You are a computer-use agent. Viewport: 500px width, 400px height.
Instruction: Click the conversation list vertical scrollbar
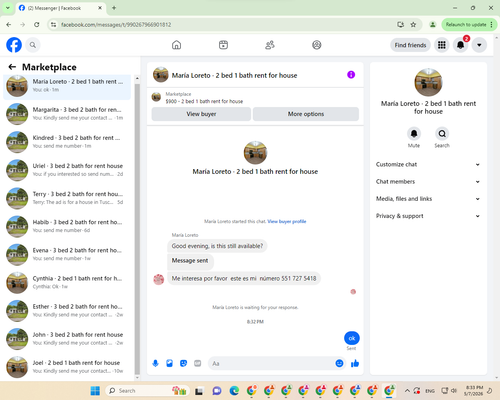[137, 228]
